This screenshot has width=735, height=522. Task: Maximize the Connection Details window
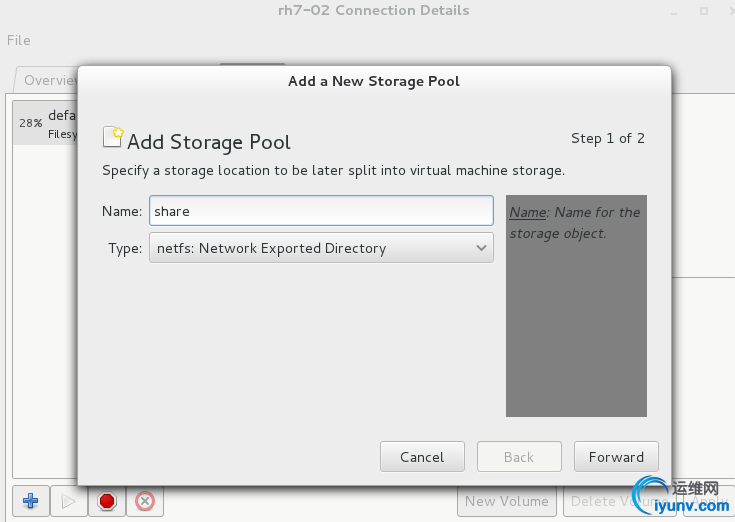coord(704,11)
